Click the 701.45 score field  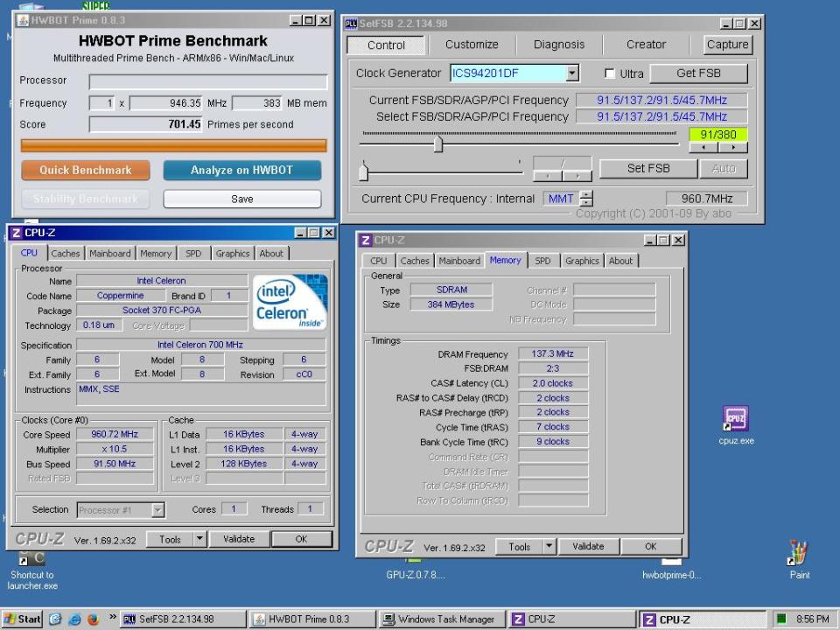146,124
